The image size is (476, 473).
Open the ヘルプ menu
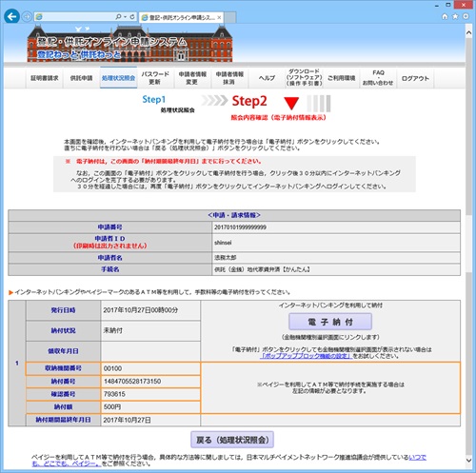(x=267, y=78)
